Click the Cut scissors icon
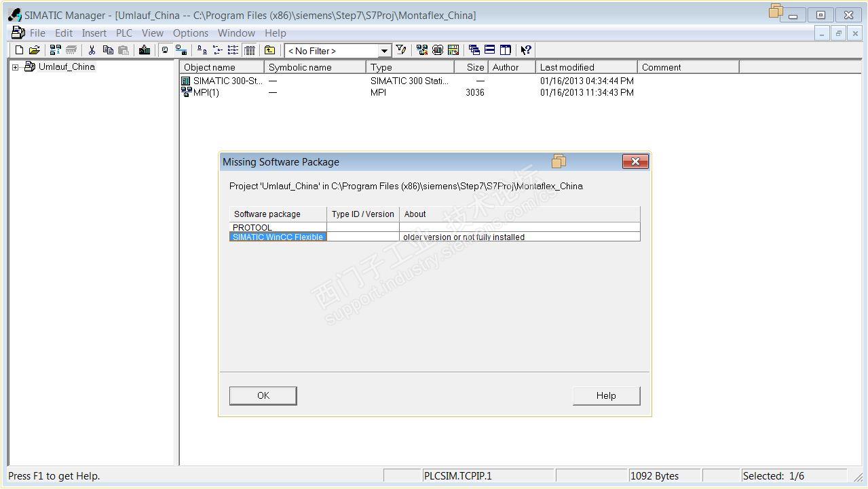 pos(92,50)
